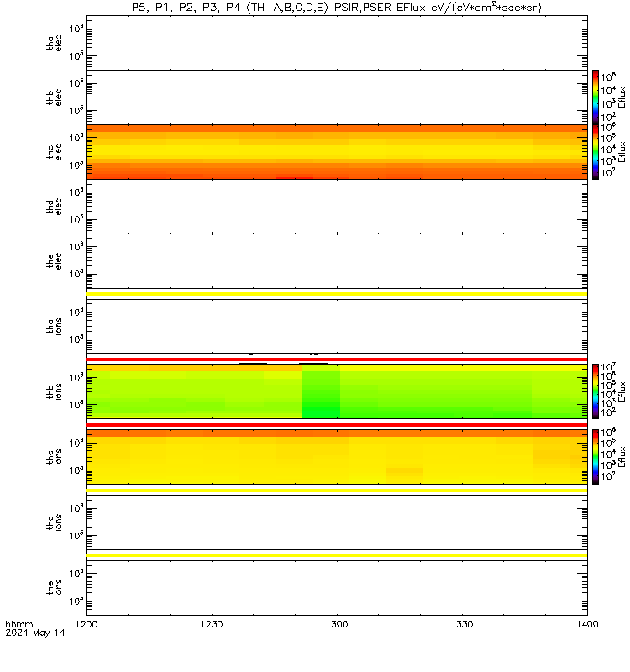Click the small red patch at thc elec bottom
The height and width of the screenshot is (672, 630).
click(x=295, y=177)
